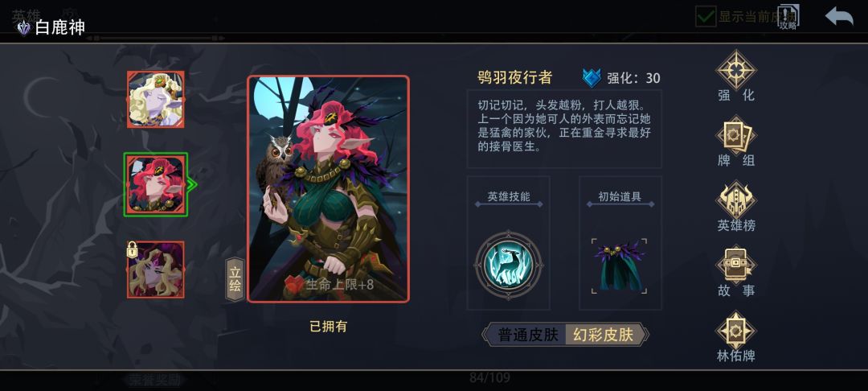Open the 强化 enhancement icon
Screen dimensions: 868x391
(x=735, y=70)
